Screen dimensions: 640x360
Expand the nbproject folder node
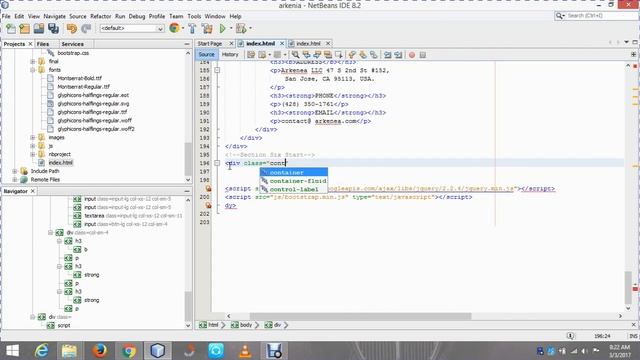(33, 154)
